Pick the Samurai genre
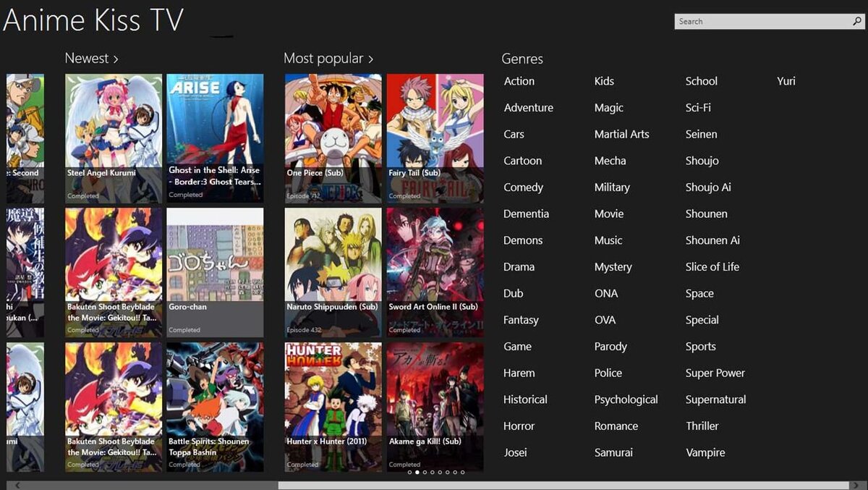868x490 pixels. coord(613,452)
